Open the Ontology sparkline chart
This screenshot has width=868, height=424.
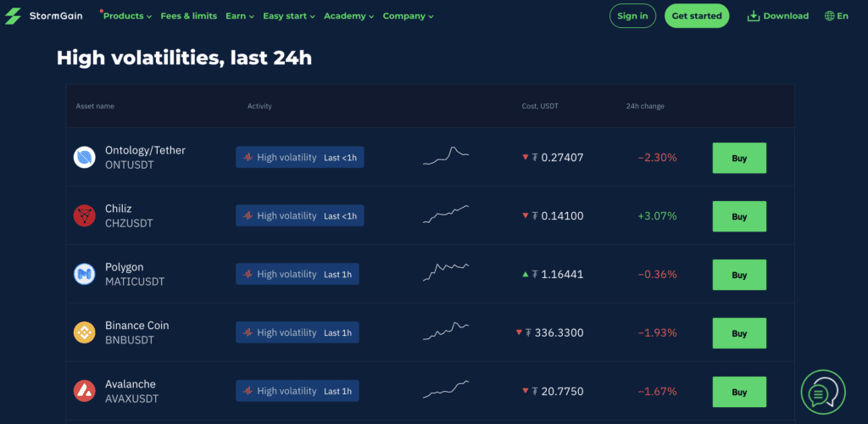point(446,155)
